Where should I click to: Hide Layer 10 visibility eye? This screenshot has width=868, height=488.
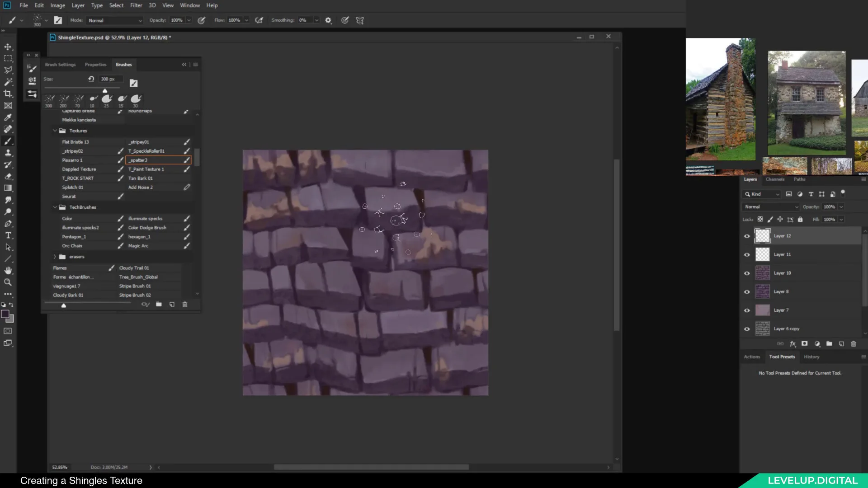coord(747,273)
